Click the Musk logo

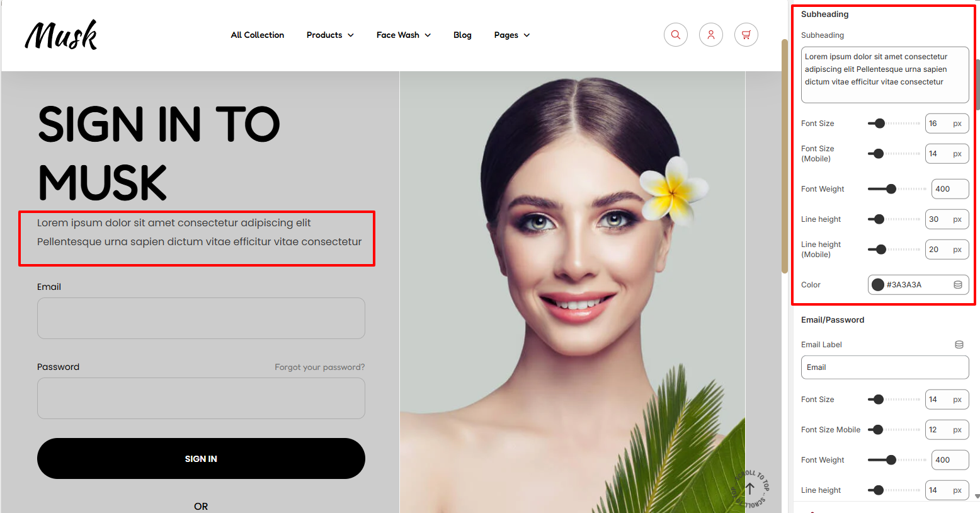point(61,35)
